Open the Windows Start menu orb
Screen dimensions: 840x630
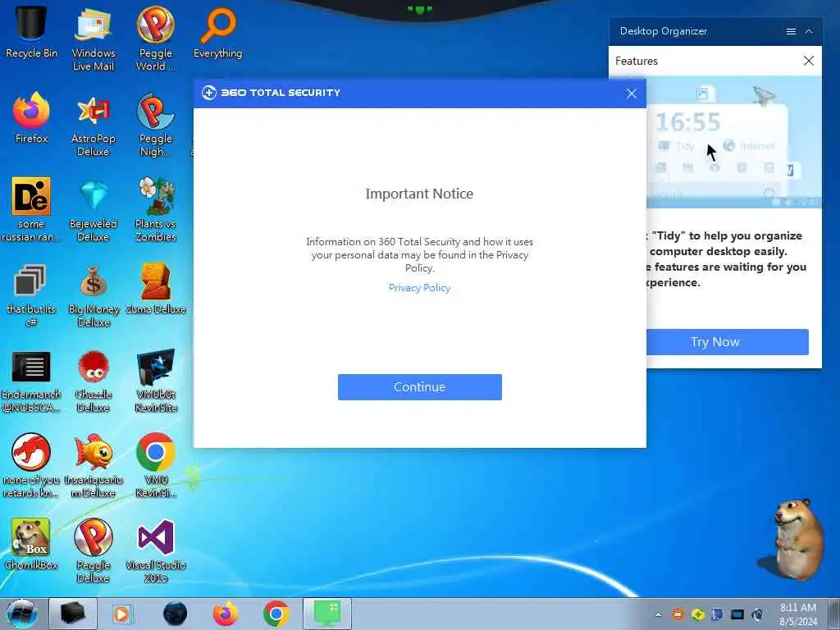[21, 614]
